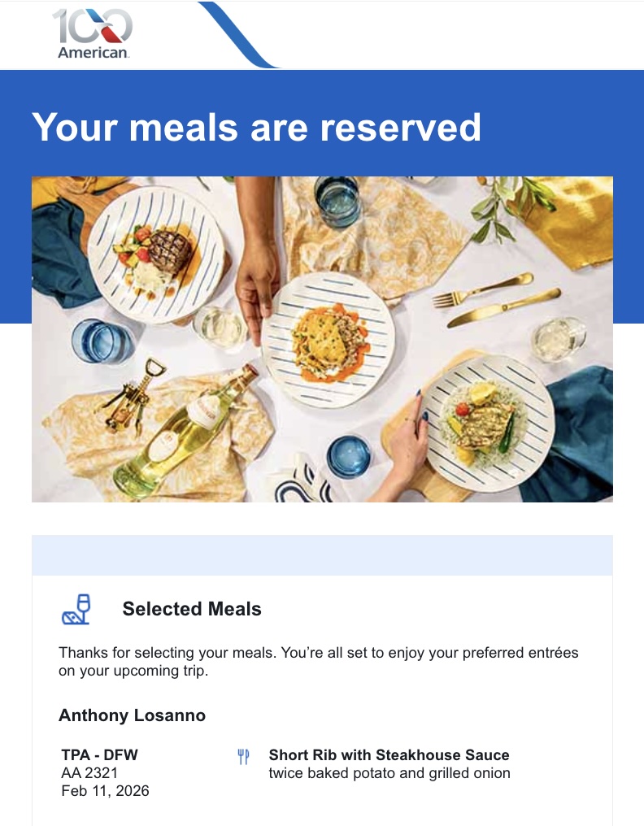
Task: Click the wine glass Selected Meals icon
Action: (76, 610)
